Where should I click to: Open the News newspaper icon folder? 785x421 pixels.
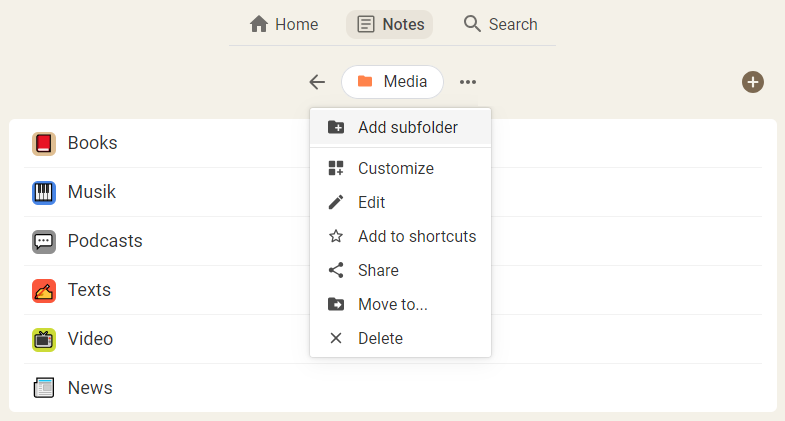click(x=44, y=388)
